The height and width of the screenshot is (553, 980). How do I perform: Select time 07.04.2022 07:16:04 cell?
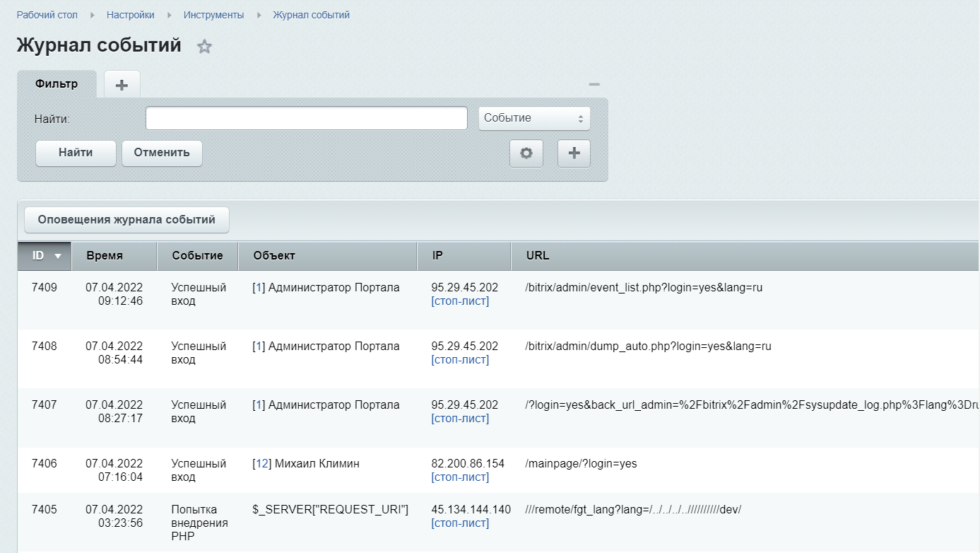(x=114, y=470)
